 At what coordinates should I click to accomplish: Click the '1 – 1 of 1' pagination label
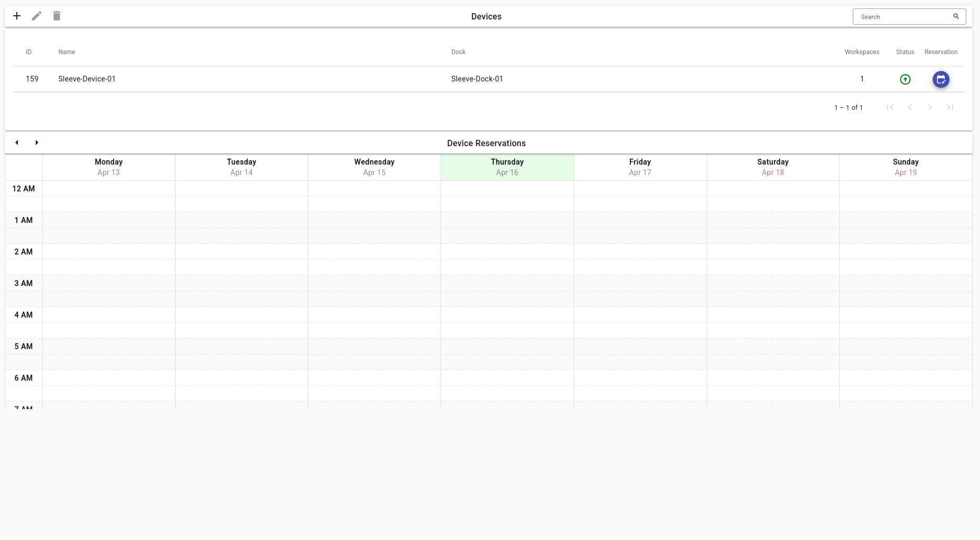(x=848, y=107)
